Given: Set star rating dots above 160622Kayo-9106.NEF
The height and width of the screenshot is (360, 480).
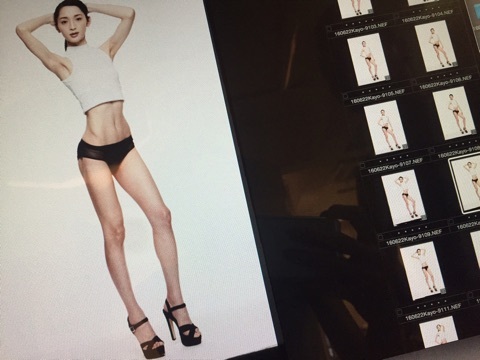Looking at the screenshot, I should point(445,75).
